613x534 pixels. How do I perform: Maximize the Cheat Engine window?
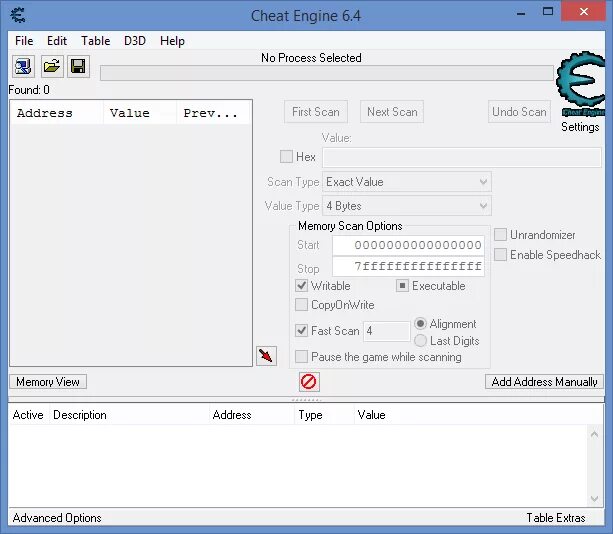point(548,12)
